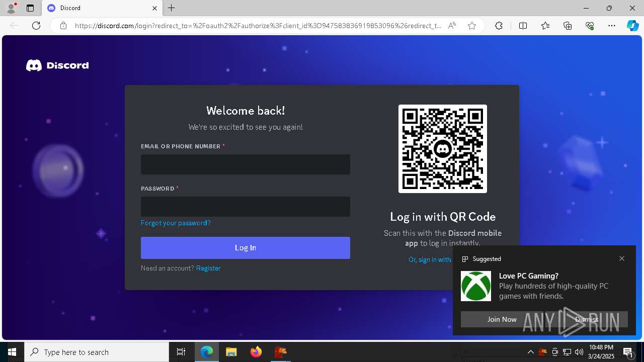Viewport: 644px width, 362px height.
Task: Click 'Love PC Gaming?' notification title
Action: (x=529, y=276)
